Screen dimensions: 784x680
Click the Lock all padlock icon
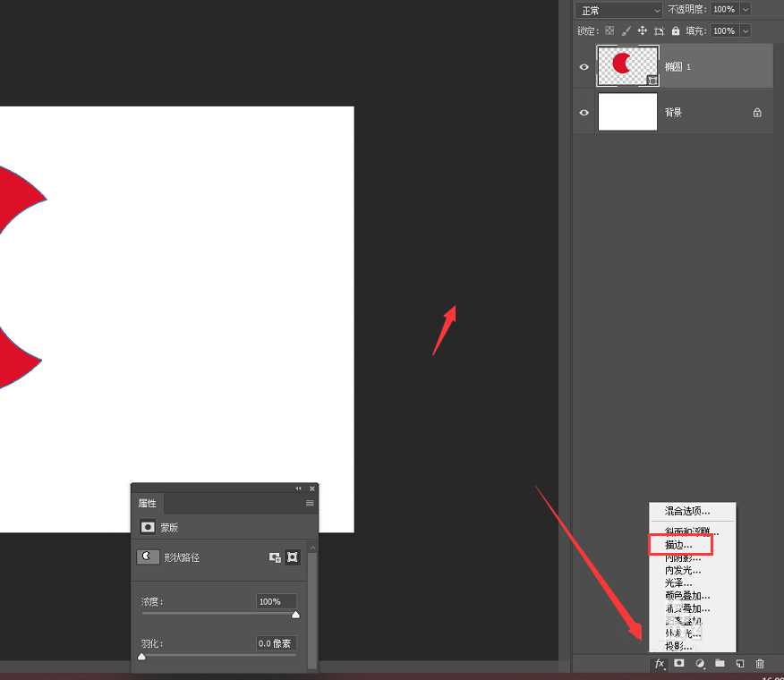pos(676,30)
